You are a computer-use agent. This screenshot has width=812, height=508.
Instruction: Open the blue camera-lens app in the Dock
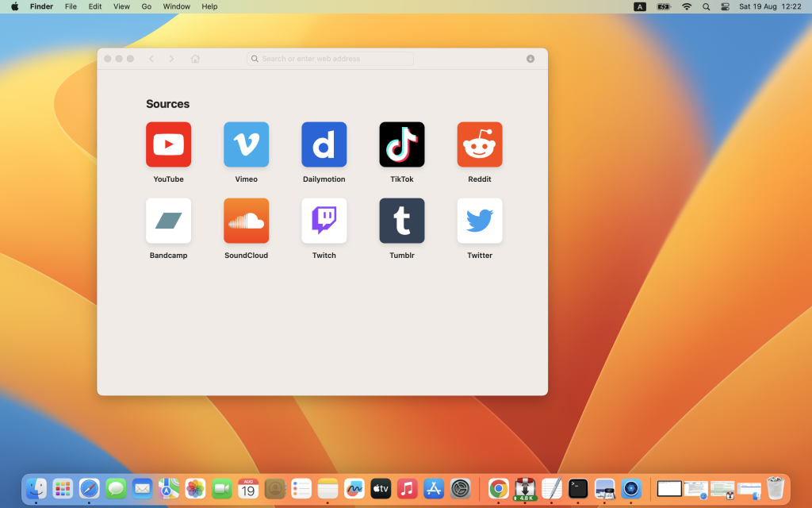coord(630,488)
